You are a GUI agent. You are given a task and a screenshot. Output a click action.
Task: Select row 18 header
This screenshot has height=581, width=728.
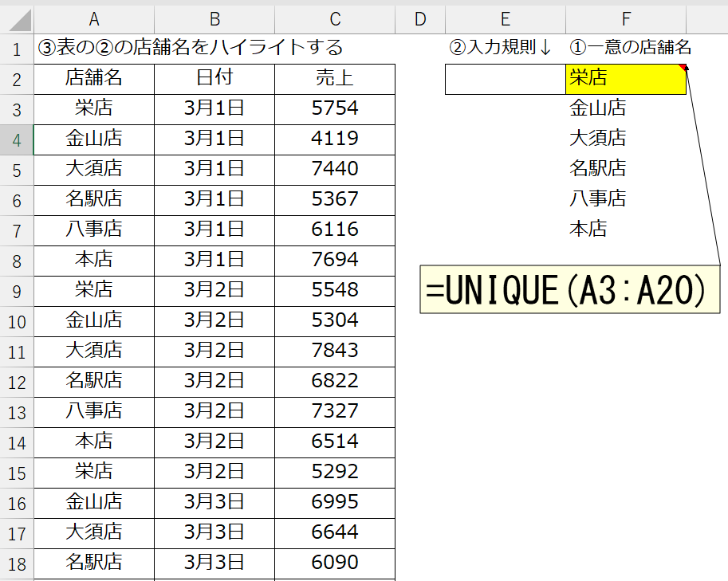[17, 564]
